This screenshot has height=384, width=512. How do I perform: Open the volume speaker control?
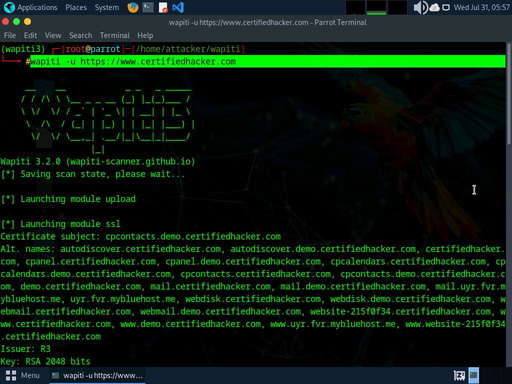[420, 7]
